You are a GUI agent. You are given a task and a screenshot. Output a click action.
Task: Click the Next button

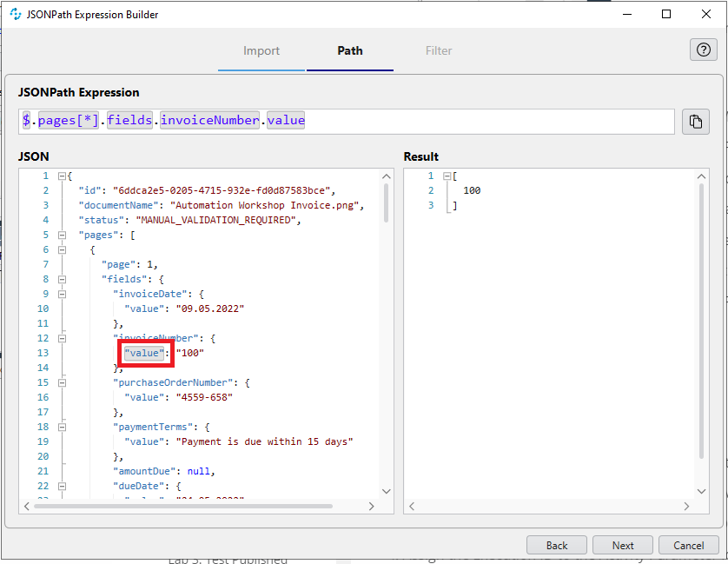[623, 545]
